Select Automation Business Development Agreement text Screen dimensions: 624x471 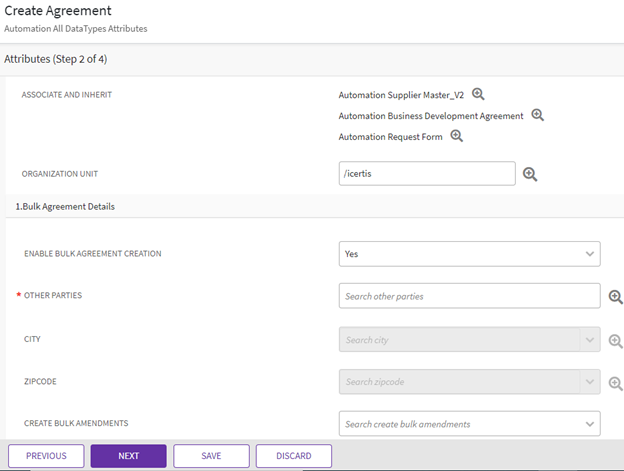(430, 116)
